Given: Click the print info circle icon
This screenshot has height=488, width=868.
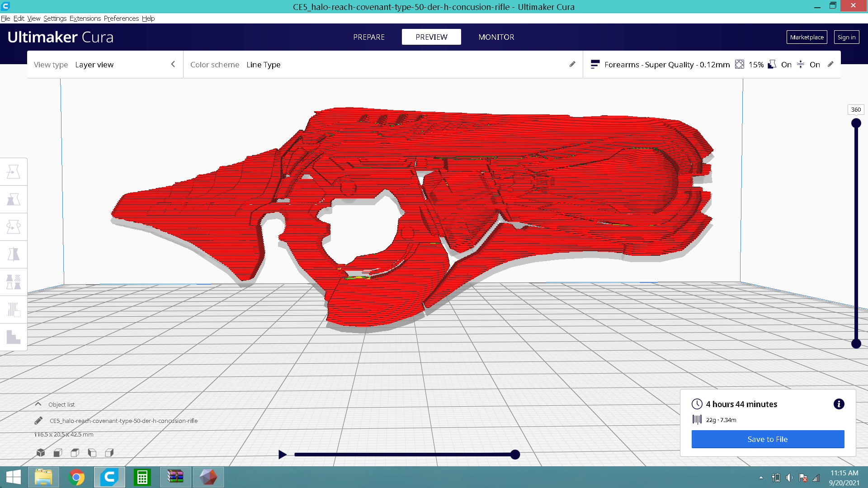Looking at the screenshot, I should click(839, 404).
